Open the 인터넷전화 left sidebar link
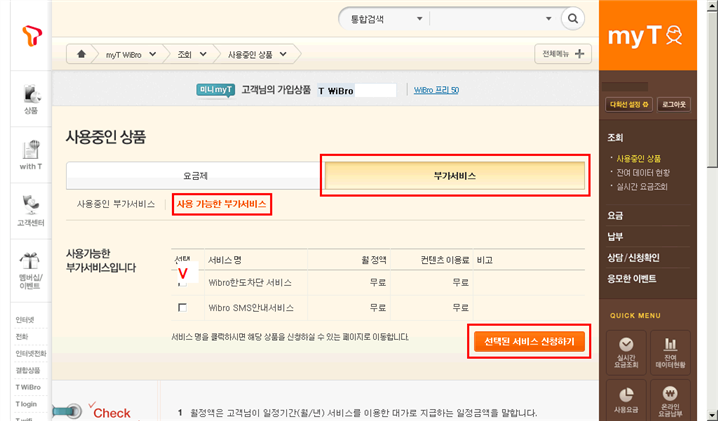Image resolution: width=718 pixels, height=421 pixels. 31,353
